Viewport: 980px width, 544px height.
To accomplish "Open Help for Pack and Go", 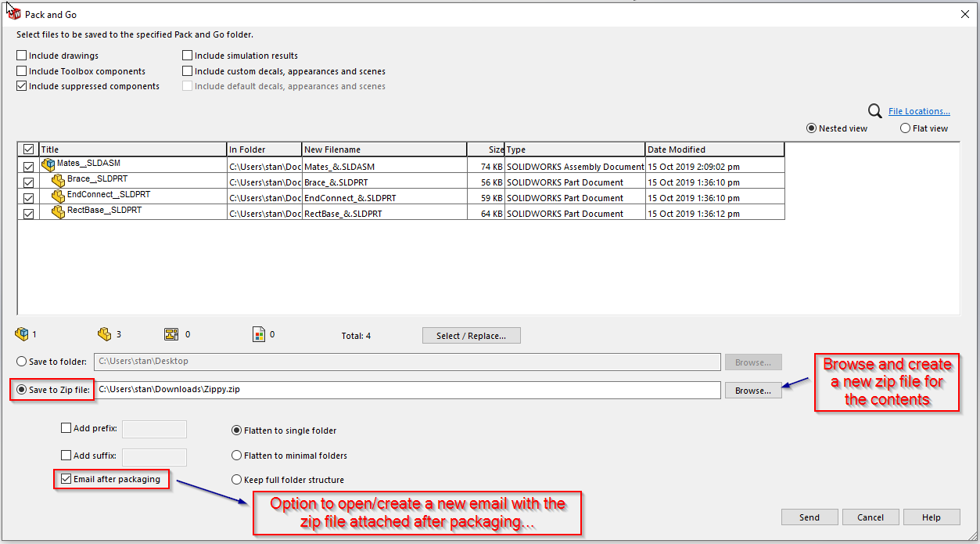I will click(x=932, y=517).
